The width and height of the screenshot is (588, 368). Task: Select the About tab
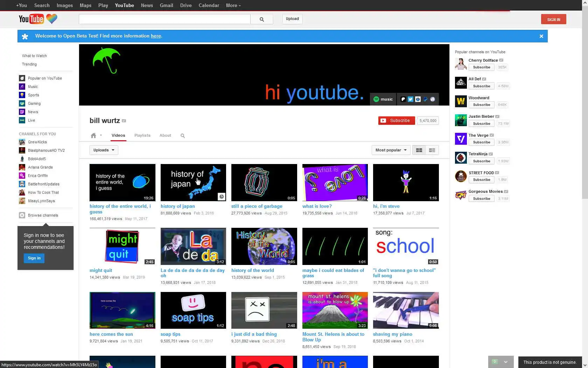[x=165, y=135]
